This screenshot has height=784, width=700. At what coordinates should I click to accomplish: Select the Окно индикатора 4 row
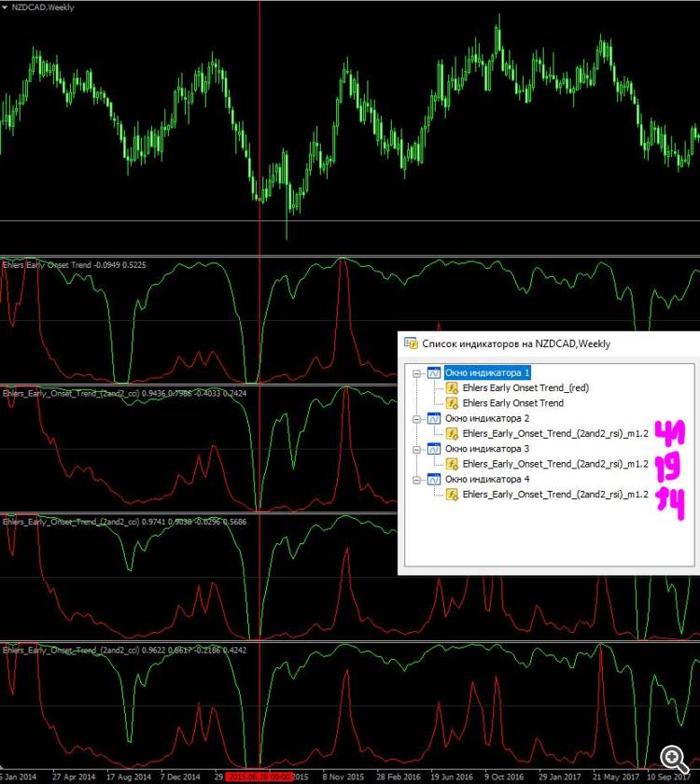pos(487,480)
